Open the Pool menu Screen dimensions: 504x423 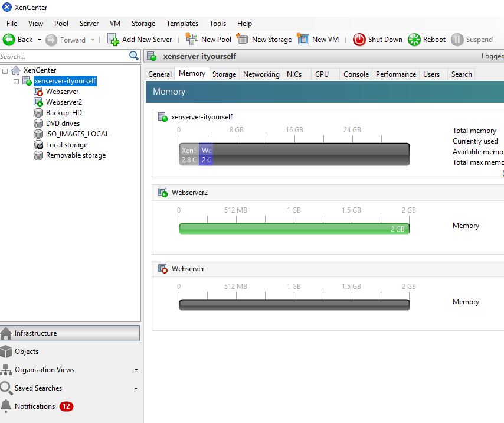(61, 24)
